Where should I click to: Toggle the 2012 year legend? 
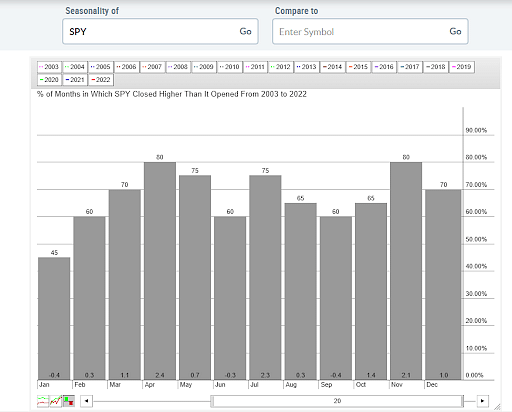pos(281,67)
